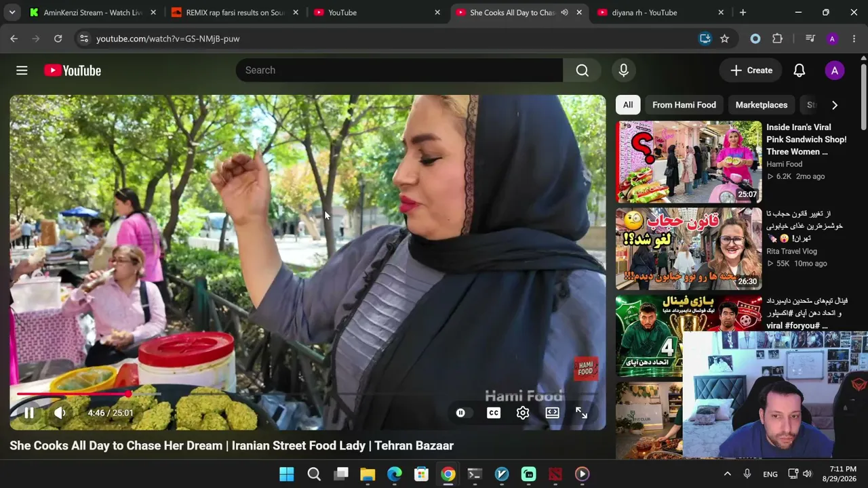Go back in browser history

coord(14,39)
